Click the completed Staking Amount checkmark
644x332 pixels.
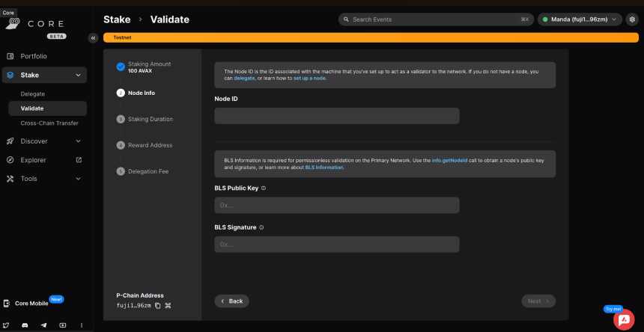click(x=121, y=67)
